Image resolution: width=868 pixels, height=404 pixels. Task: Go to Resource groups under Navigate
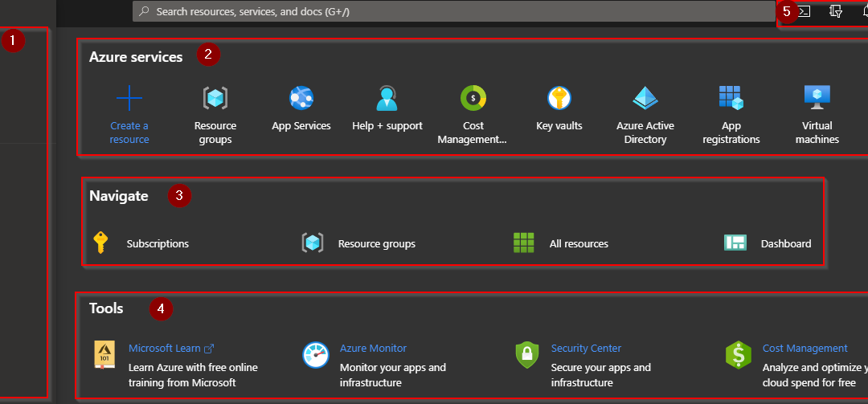pyautogui.click(x=376, y=243)
